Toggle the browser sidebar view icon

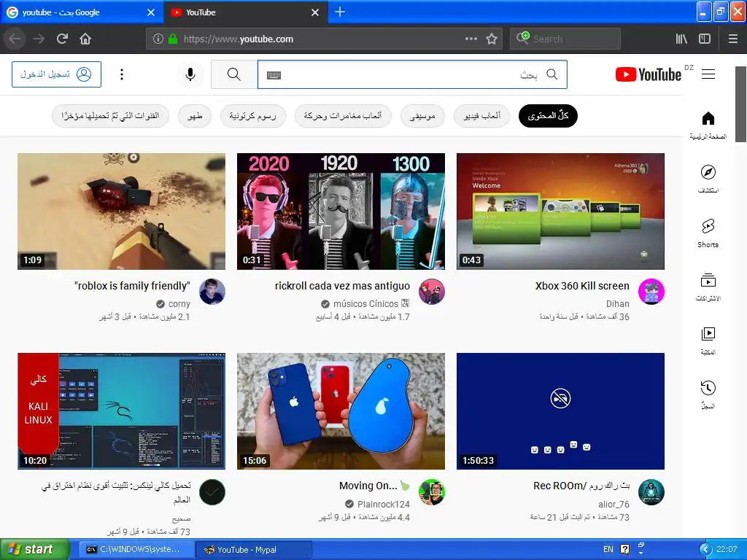(705, 39)
